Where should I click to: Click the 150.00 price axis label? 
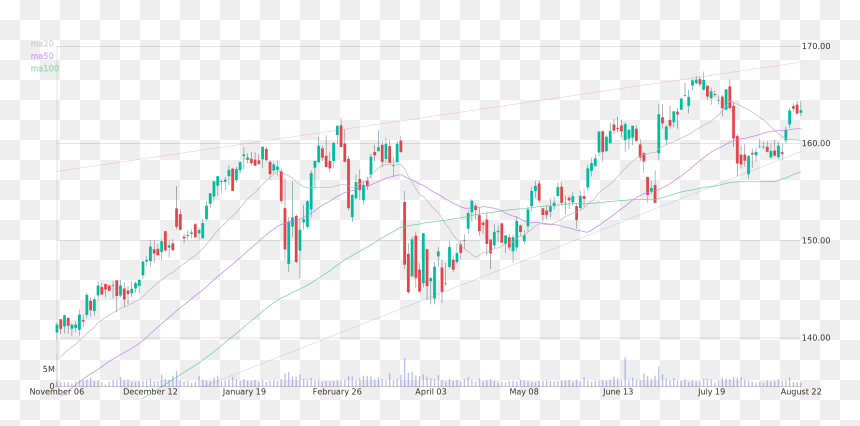click(816, 240)
